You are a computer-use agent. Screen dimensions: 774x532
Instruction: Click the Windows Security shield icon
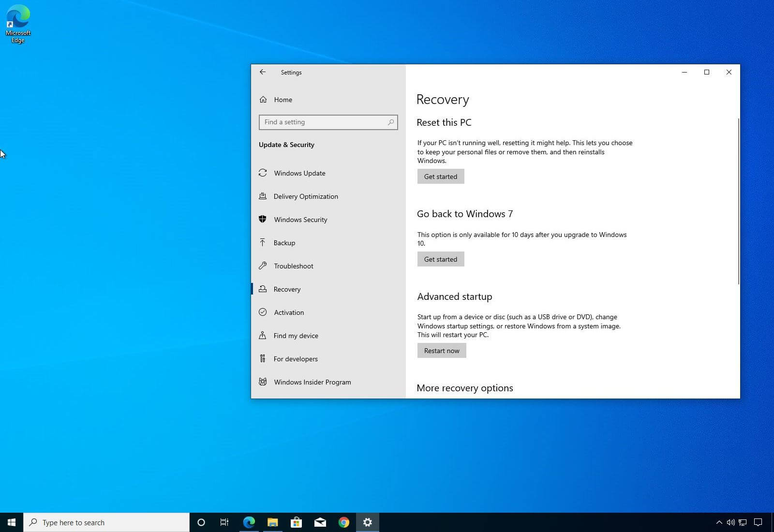pos(263,220)
